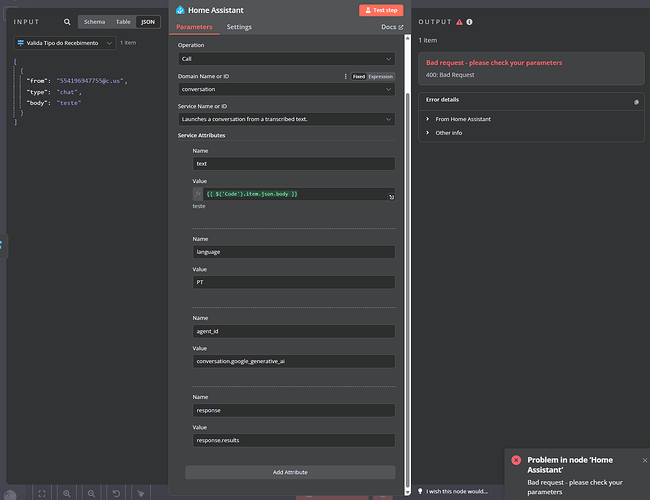650x500 pixels.
Task: Open the Domain dropdown showing conversation
Action: 286,89
